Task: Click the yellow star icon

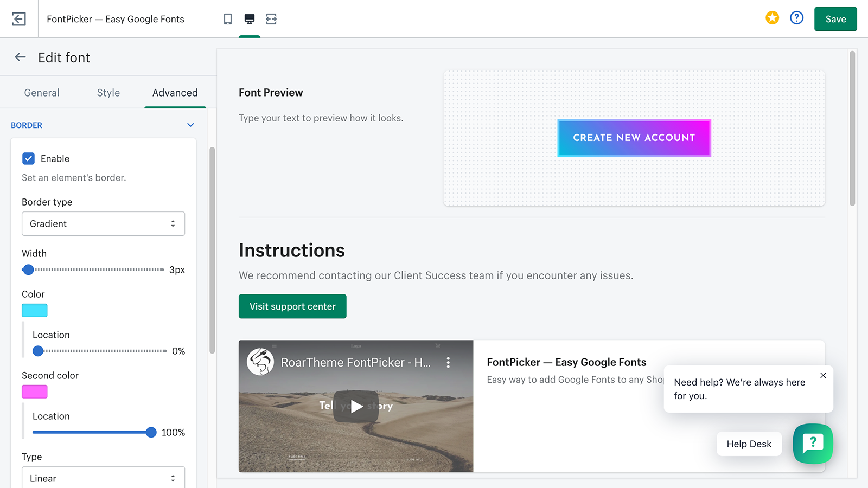Action: (772, 18)
